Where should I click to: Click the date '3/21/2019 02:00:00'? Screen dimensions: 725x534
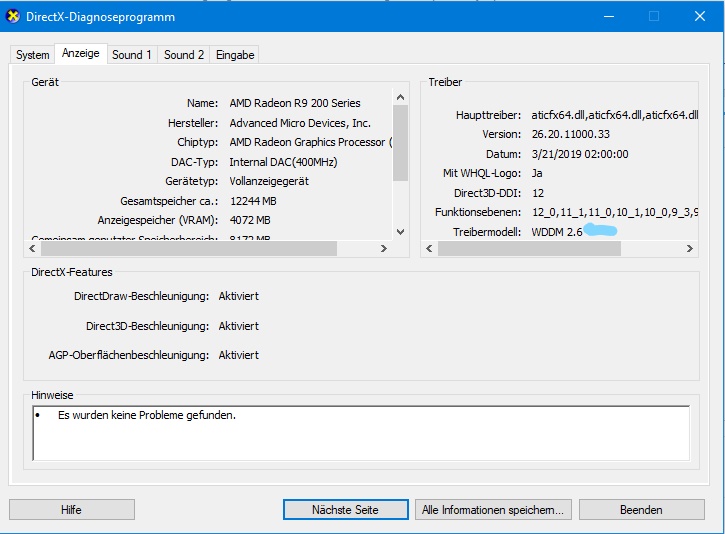(x=580, y=154)
